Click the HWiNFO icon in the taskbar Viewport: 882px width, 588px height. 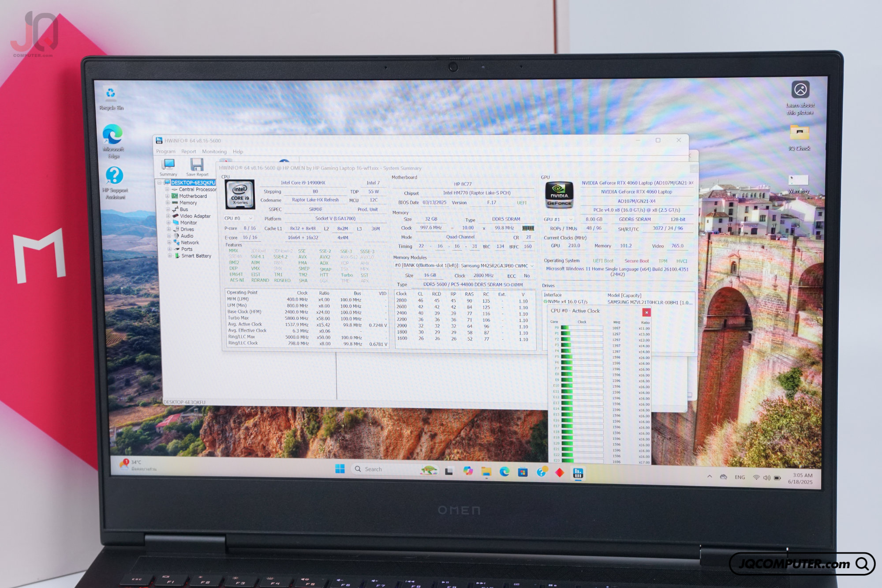tap(578, 473)
